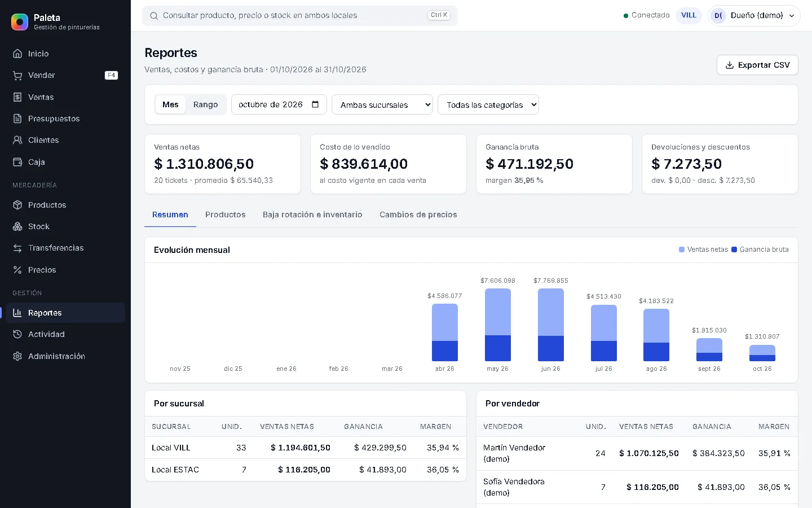Click the Reportes bar chart icon
812x508 pixels.
click(x=17, y=313)
